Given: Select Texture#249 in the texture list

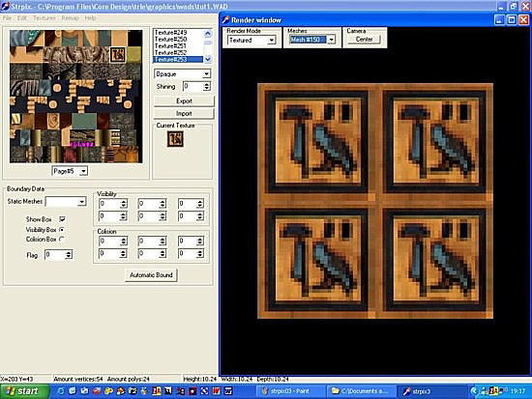Looking at the screenshot, I should [178, 33].
